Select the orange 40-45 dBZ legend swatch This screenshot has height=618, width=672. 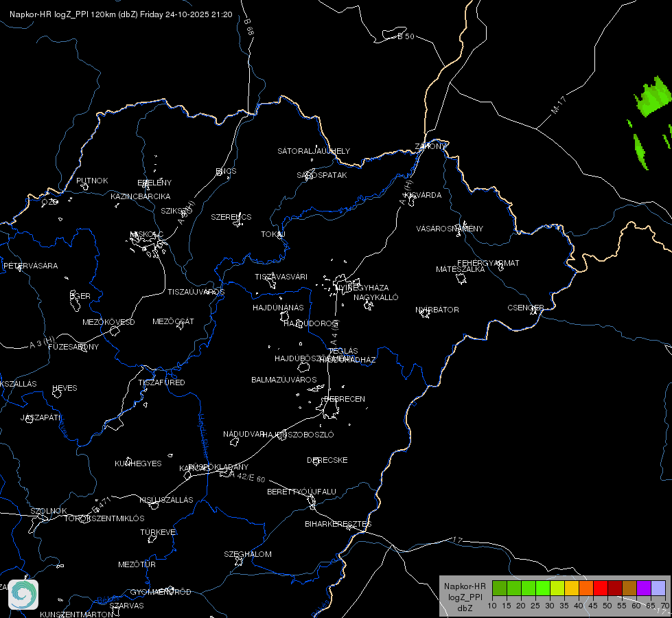586,588
